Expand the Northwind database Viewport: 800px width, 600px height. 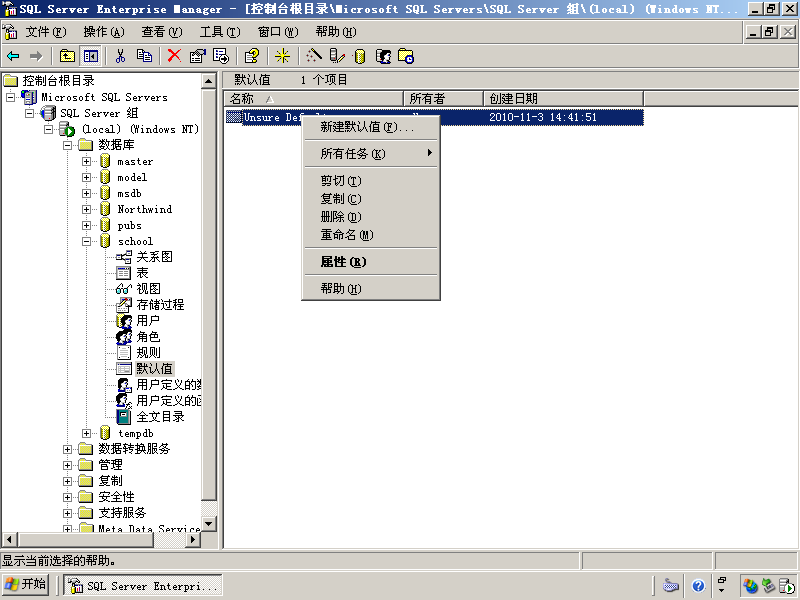click(x=87, y=209)
